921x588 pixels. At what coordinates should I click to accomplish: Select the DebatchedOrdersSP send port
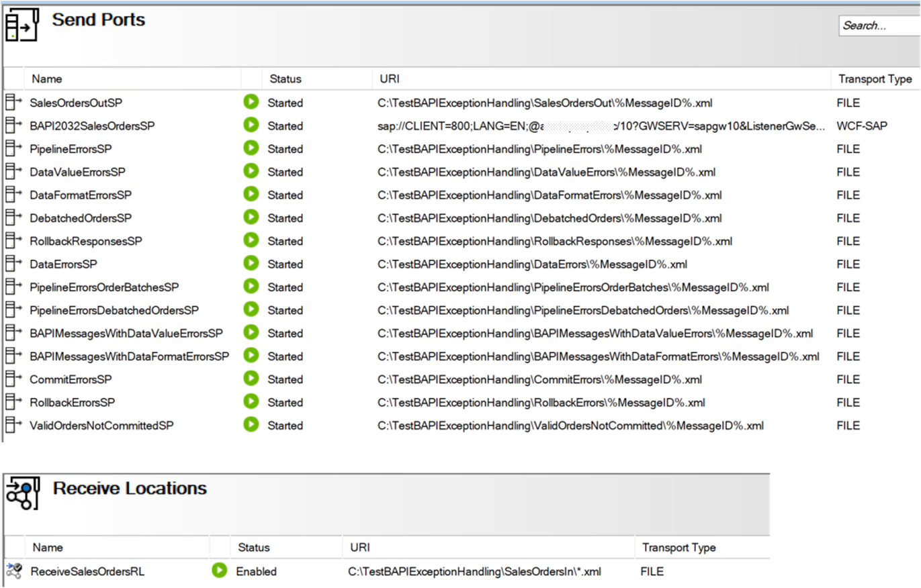pos(460,217)
